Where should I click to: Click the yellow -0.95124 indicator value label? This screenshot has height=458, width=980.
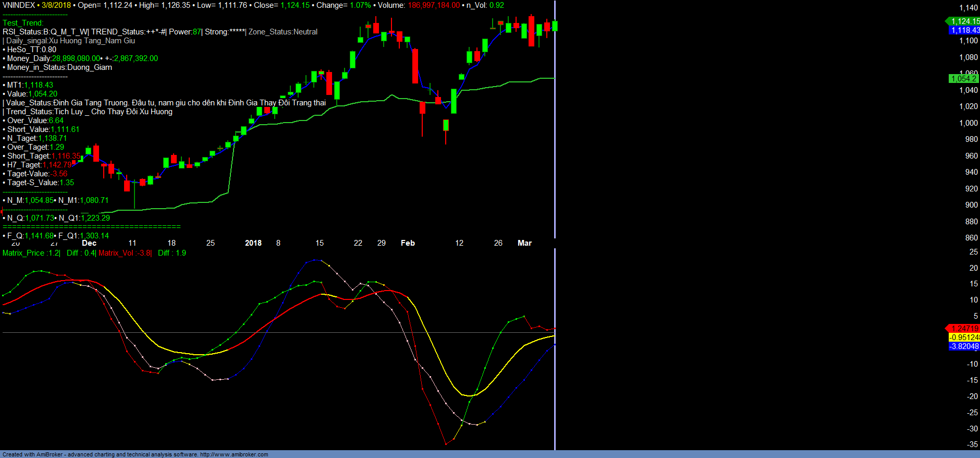click(x=964, y=338)
